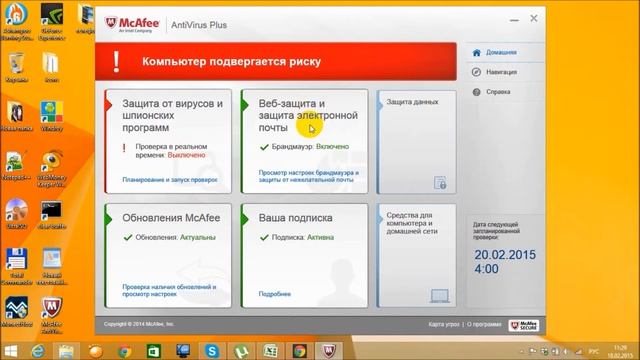
Task: Select the black command prompt desktop shortcut
Action: (x=51, y=214)
